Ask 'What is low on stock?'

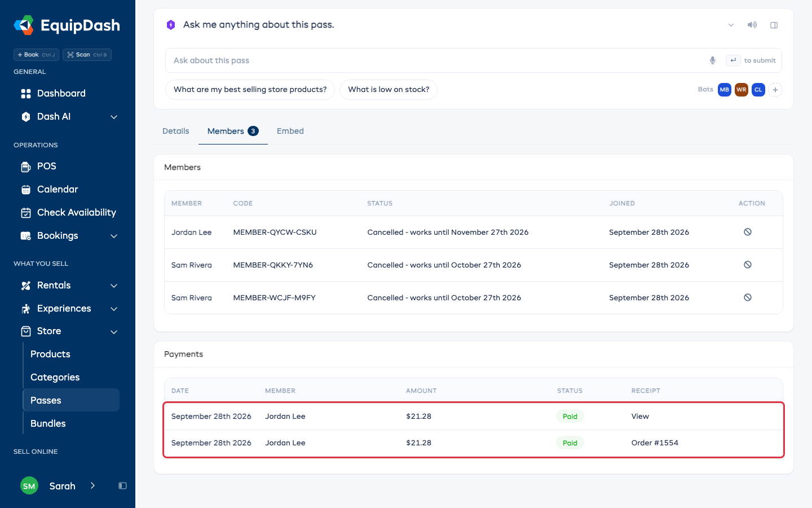coord(389,90)
